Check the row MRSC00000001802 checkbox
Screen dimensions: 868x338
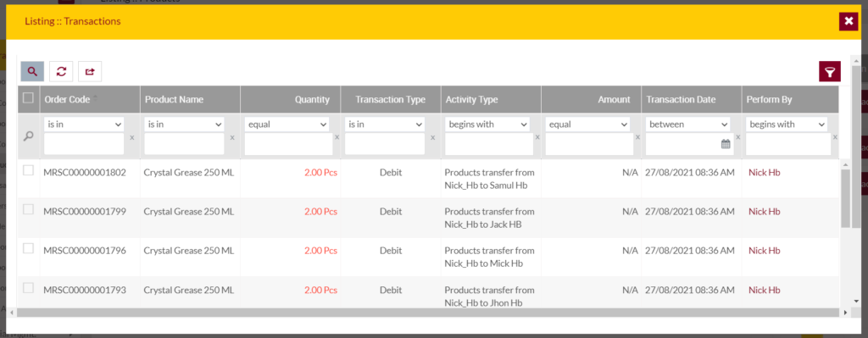click(28, 170)
